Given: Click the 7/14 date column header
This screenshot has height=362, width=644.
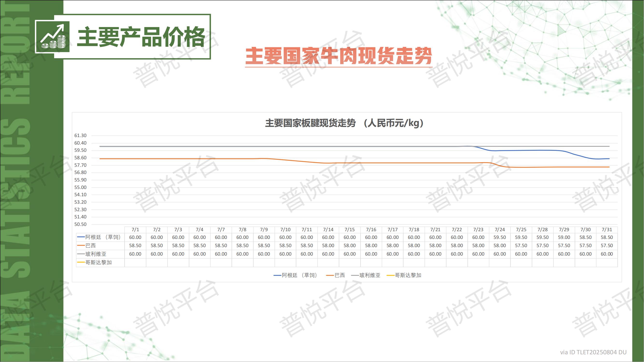Looking at the screenshot, I should click(328, 230).
